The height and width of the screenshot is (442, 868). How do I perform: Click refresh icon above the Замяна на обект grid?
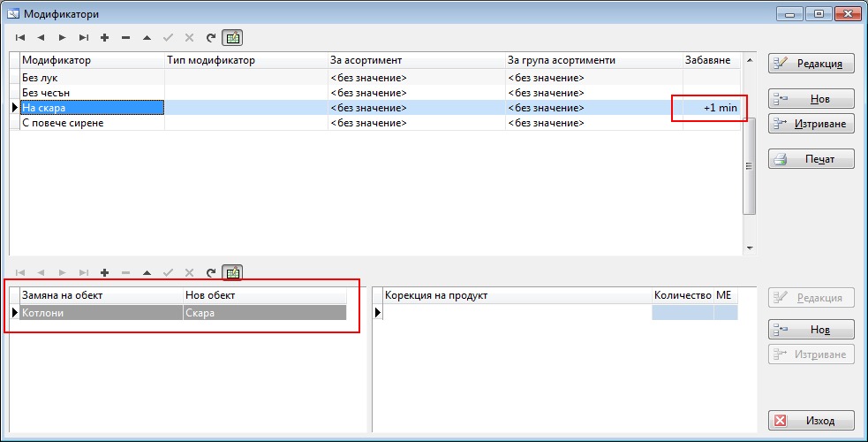[210, 273]
